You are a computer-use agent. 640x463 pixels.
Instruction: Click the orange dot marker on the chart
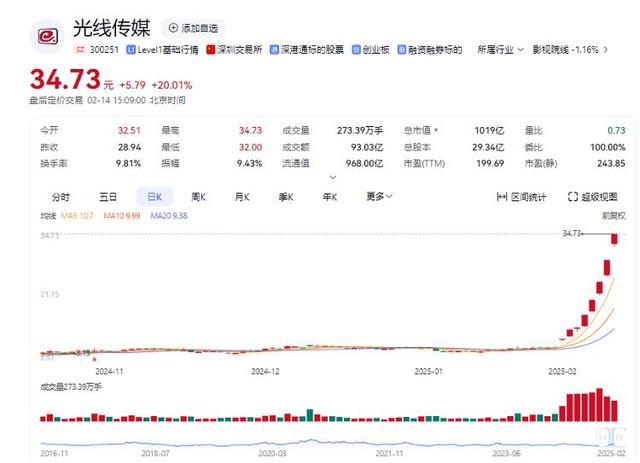click(x=95, y=360)
